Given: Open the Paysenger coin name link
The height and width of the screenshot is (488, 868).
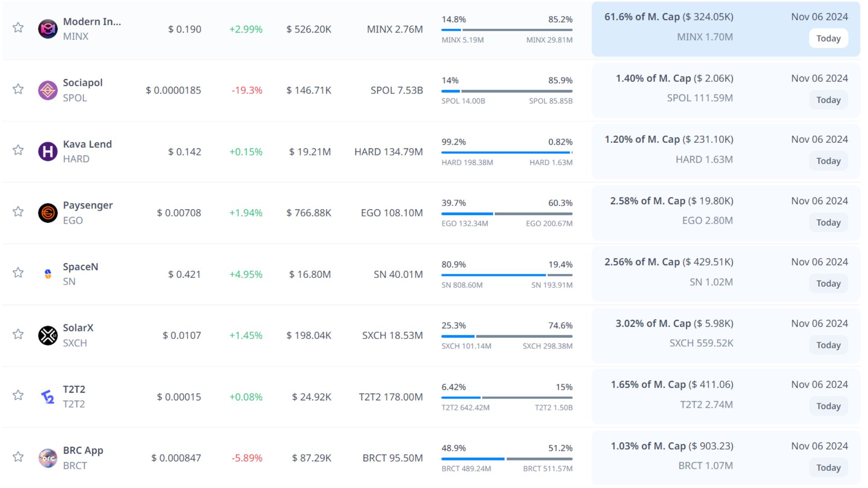Looking at the screenshot, I should pyautogui.click(x=88, y=205).
